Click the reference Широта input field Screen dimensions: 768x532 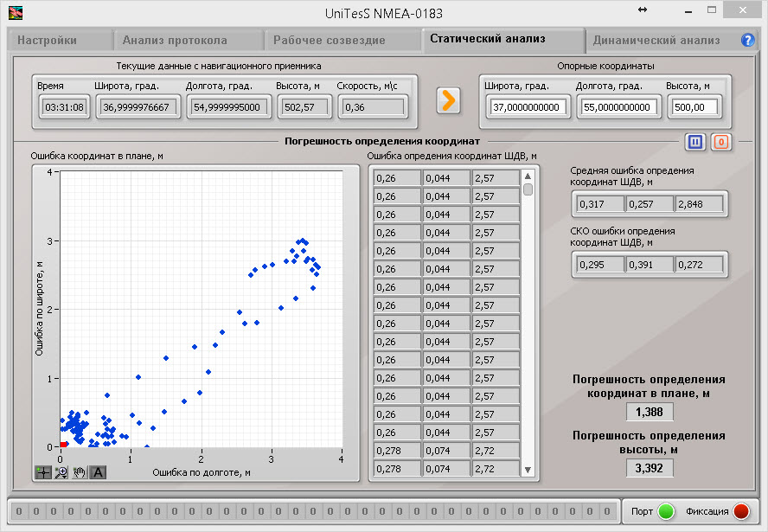tap(526, 107)
